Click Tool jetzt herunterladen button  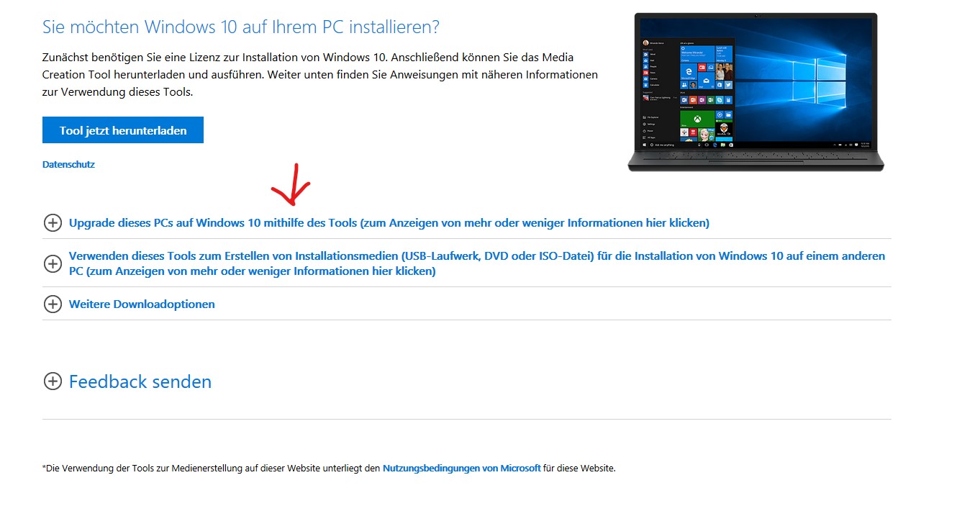pos(123,130)
